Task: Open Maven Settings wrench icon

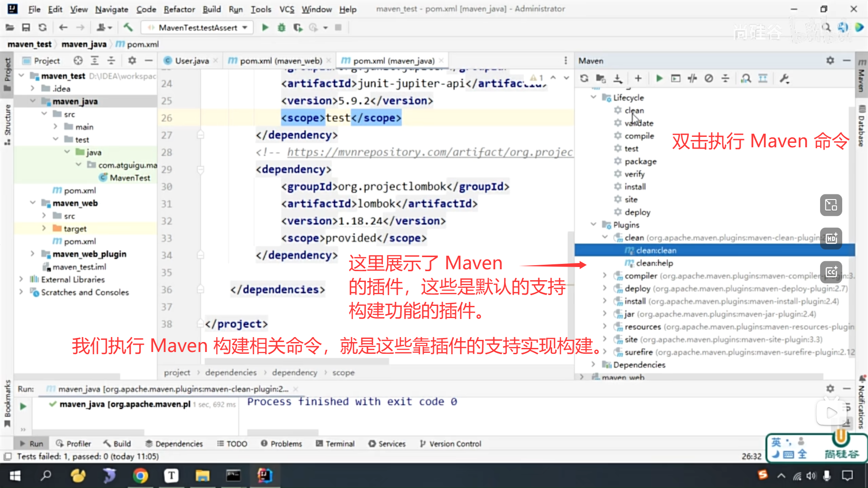Action: (784, 79)
